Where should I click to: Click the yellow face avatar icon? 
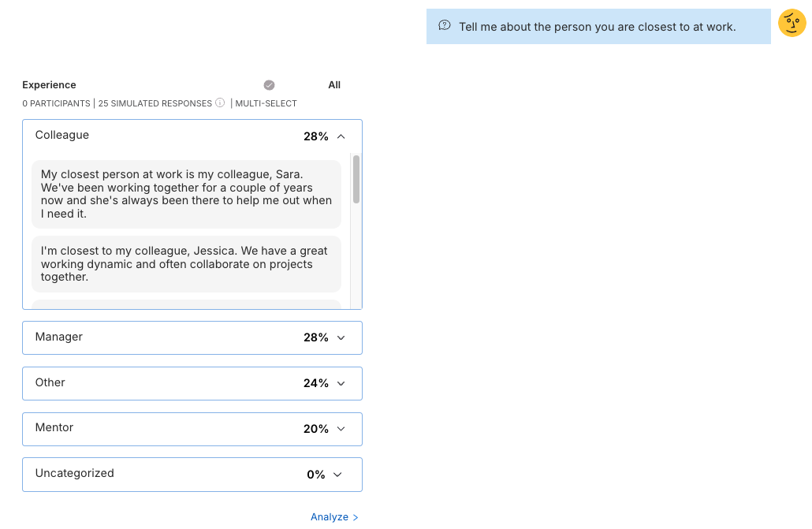792,23
